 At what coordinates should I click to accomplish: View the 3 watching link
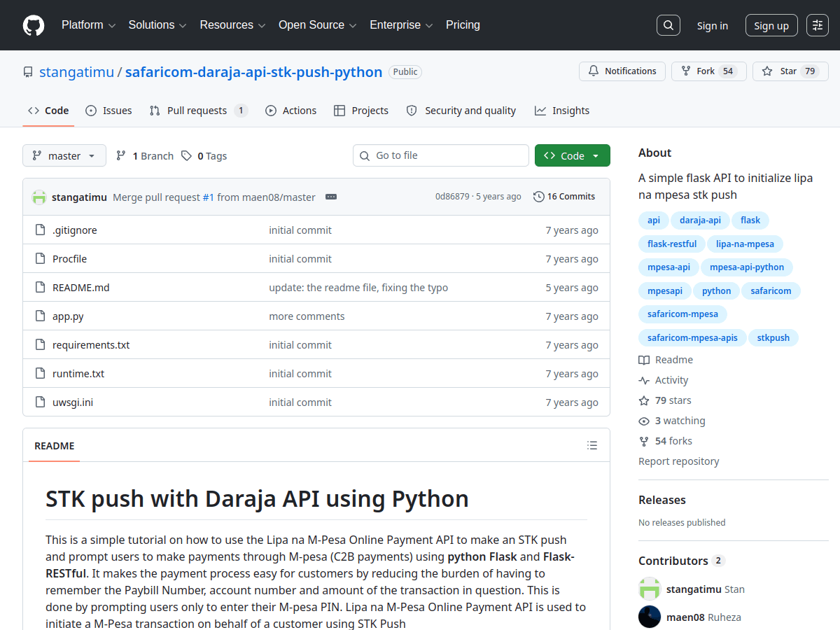coord(672,421)
